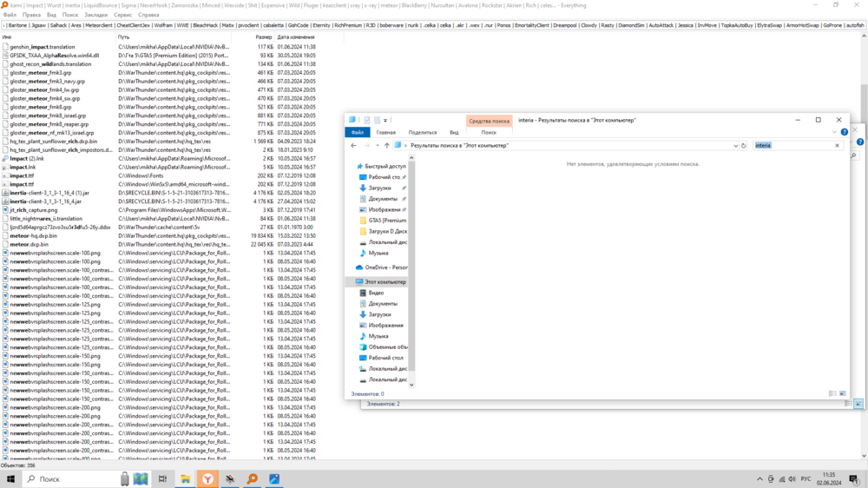This screenshot has height=488, width=868.
Task: Sort results by Дата изменения column
Action: (310, 37)
